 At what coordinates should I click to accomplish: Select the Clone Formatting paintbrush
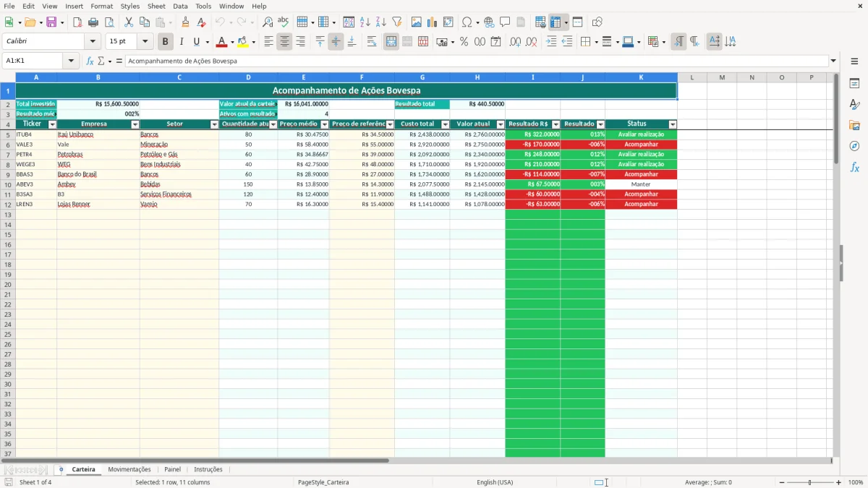point(185,22)
